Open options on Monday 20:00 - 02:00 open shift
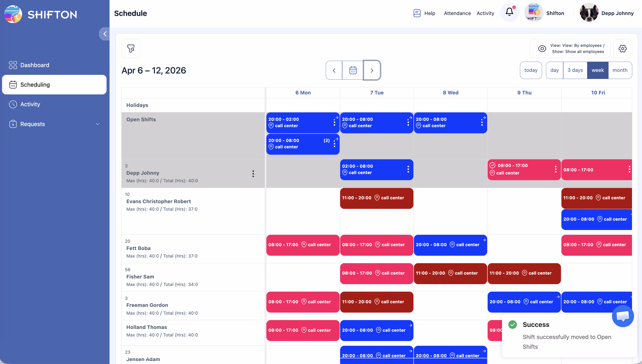642x364 pixels. click(x=334, y=122)
